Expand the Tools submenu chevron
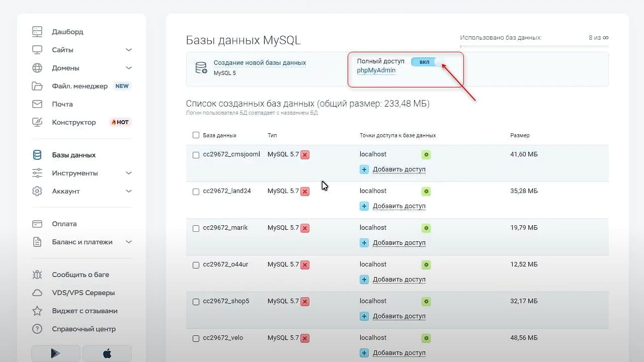 tap(129, 173)
